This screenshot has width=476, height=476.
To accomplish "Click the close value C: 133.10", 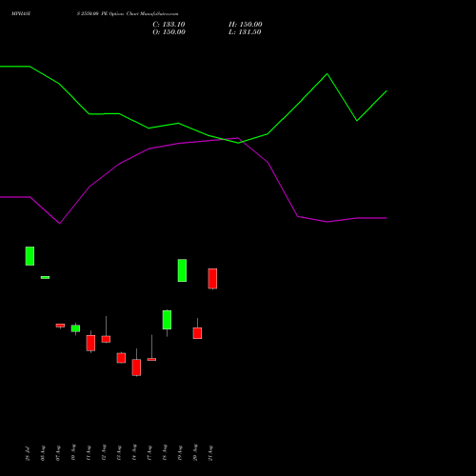I will (169, 25).
